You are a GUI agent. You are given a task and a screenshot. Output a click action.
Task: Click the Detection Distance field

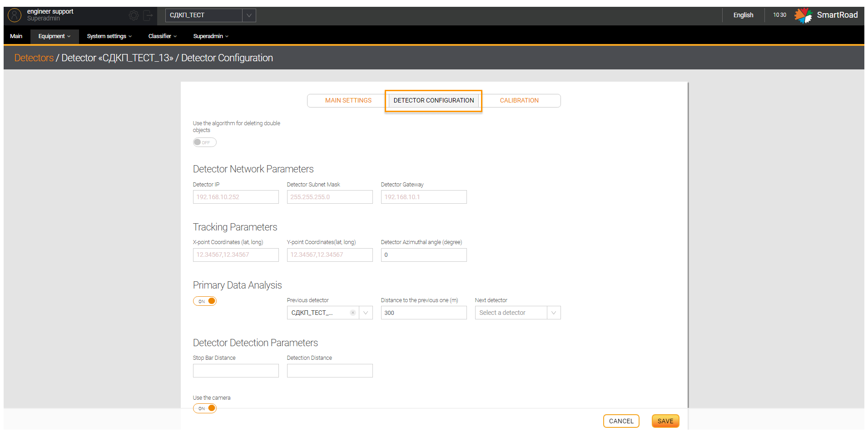[330, 371]
